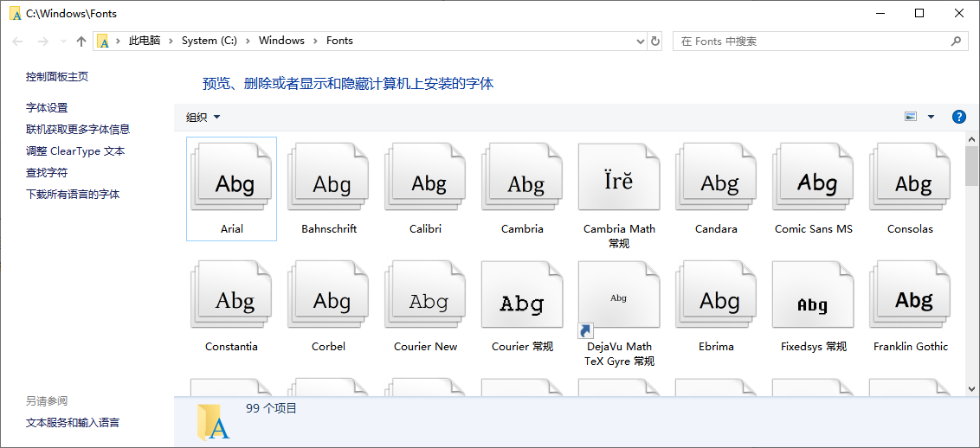Click the search magnifier icon
This screenshot has height=448, width=980.
point(956,42)
